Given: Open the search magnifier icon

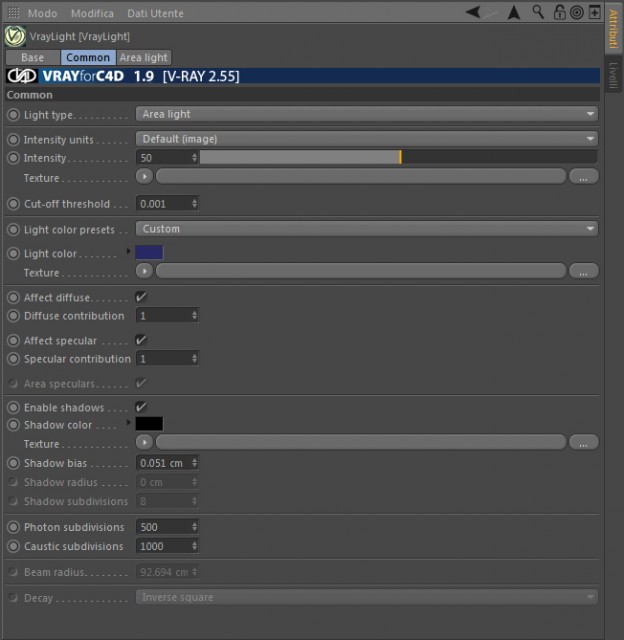Looking at the screenshot, I should [x=538, y=12].
